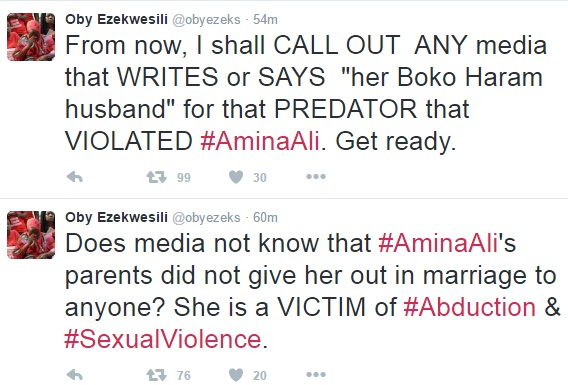Open the 60m timestamp link

tap(265, 217)
